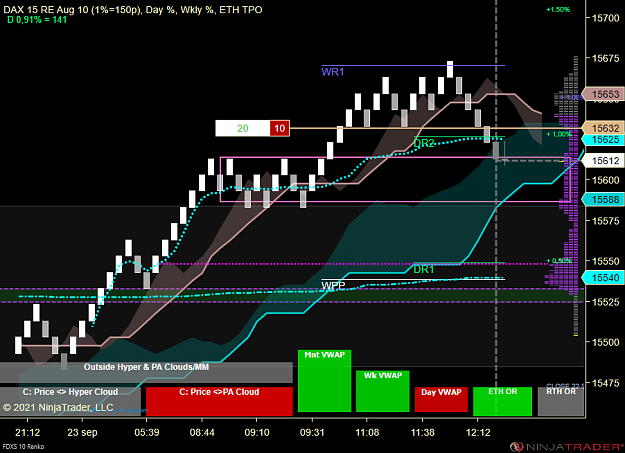Click the 11:08 time axis label
The image size is (625, 453).
[x=367, y=432]
